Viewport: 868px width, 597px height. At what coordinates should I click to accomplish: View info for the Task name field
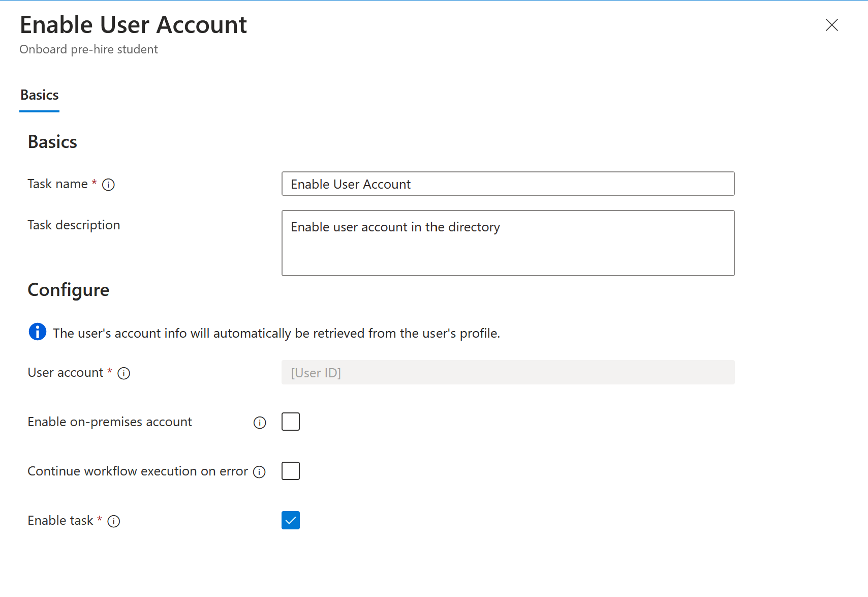[x=108, y=185]
